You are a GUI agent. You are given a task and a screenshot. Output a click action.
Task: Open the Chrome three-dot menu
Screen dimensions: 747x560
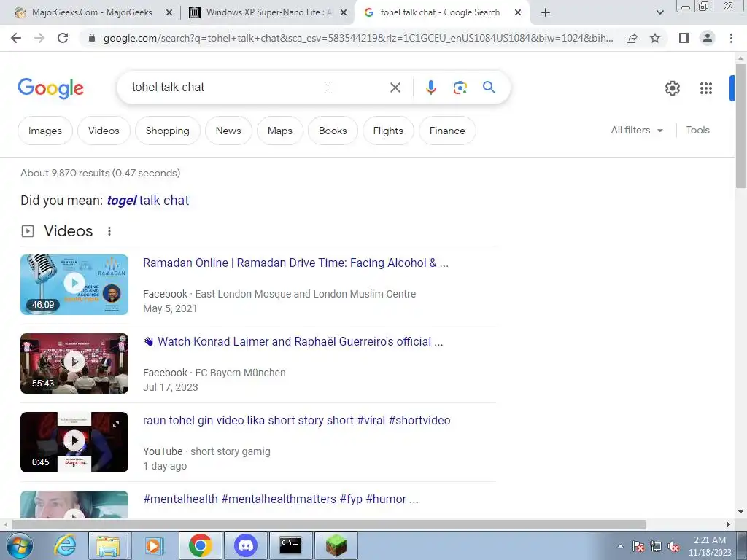coord(731,38)
